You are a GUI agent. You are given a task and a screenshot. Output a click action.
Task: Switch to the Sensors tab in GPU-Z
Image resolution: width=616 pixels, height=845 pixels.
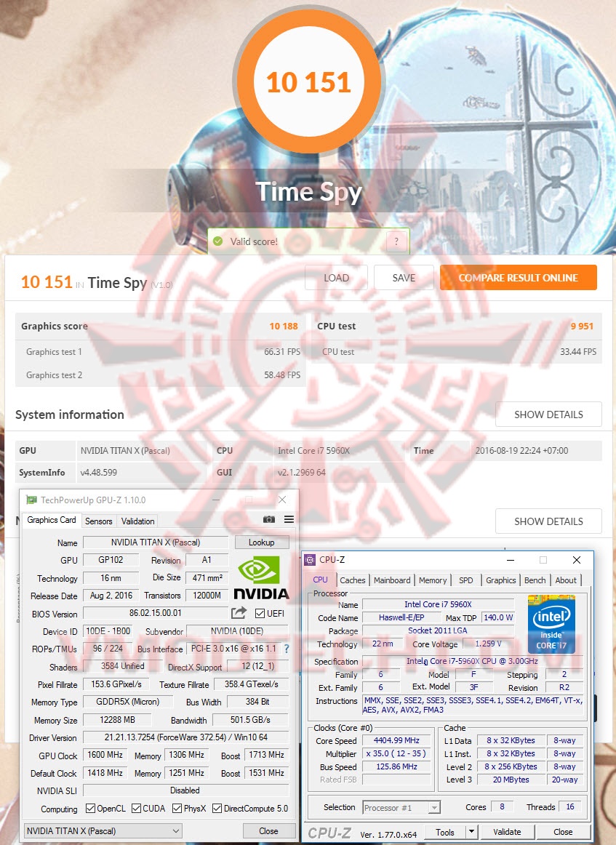pos(99,521)
